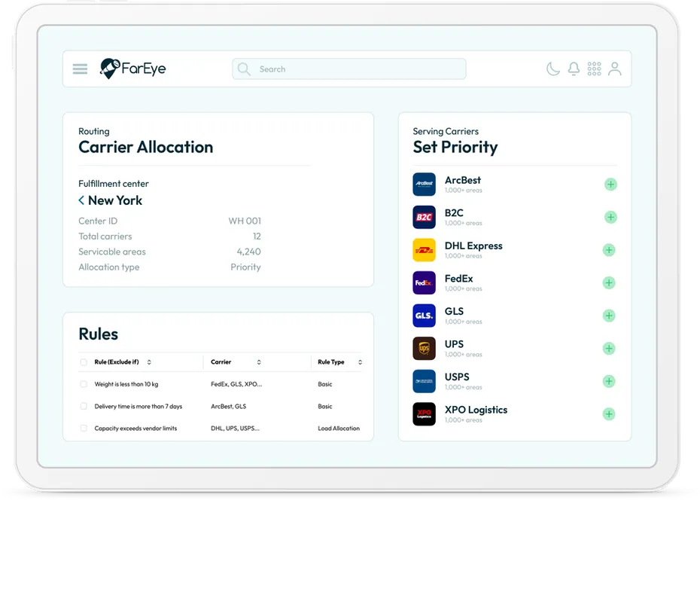Select the UPS carrier name

(454, 344)
